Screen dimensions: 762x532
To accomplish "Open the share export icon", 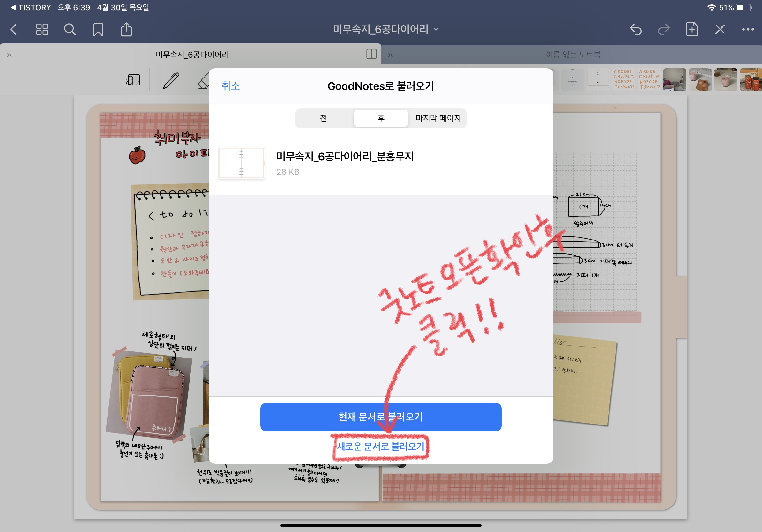I will pos(126,29).
